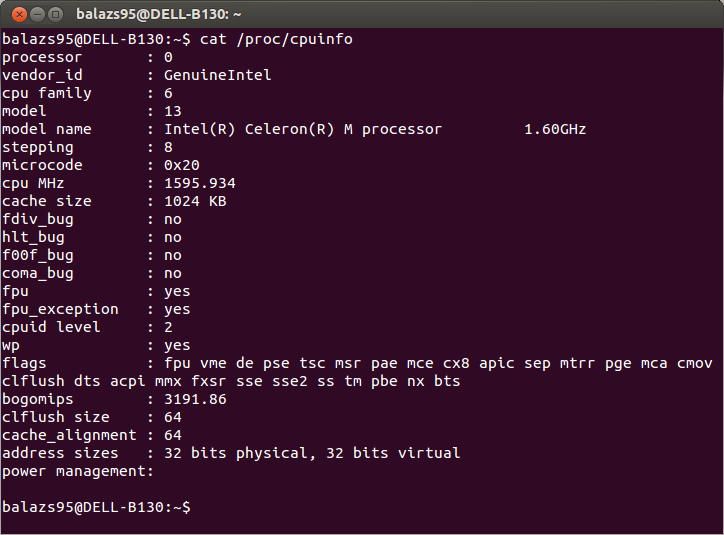Viewport: 724px width, 535px height.
Task: Minimize the terminal window
Action: coord(37,15)
